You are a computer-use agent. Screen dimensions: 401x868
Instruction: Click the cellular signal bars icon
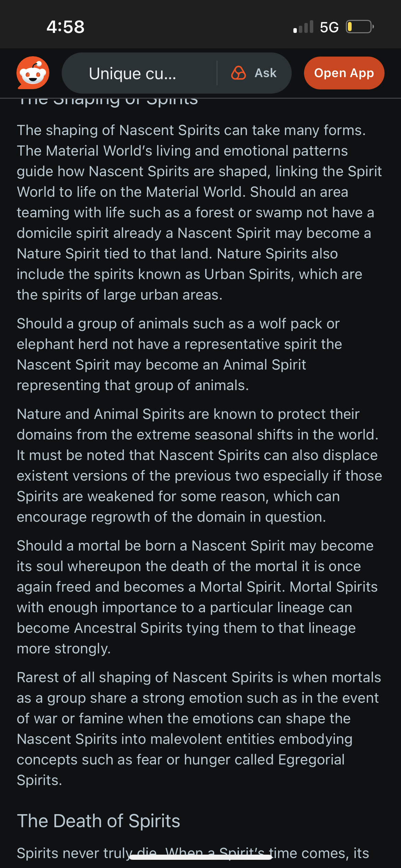pos(303,27)
